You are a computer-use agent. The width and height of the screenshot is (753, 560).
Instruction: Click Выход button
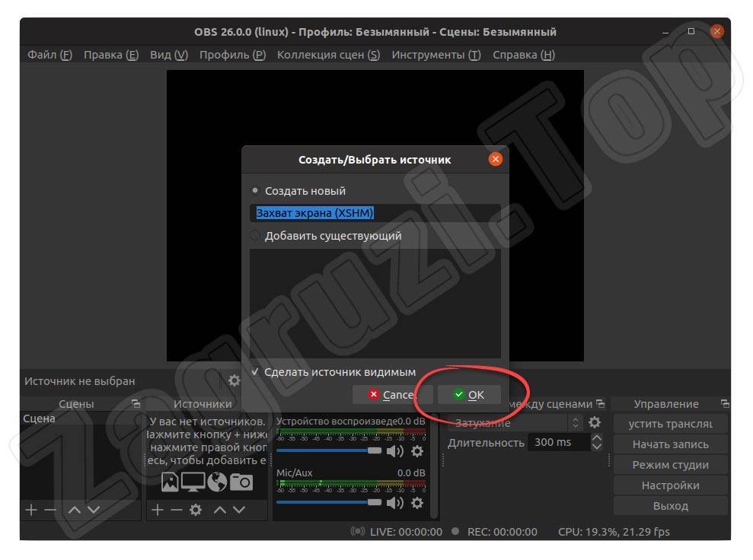(x=671, y=506)
